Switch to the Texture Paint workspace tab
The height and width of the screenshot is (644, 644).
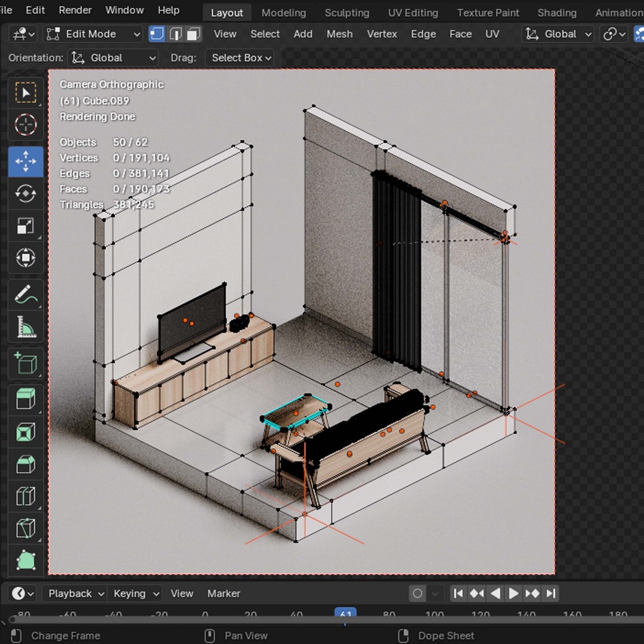pos(488,13)
